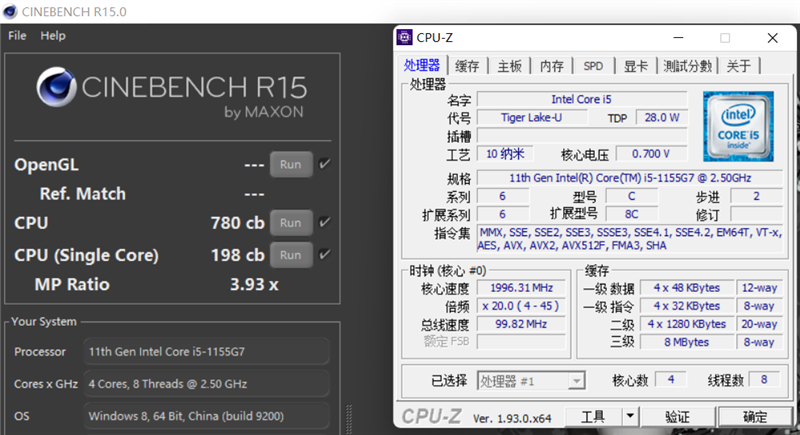Open the SPD tab
Screen dimensions: 800x435
593,66
